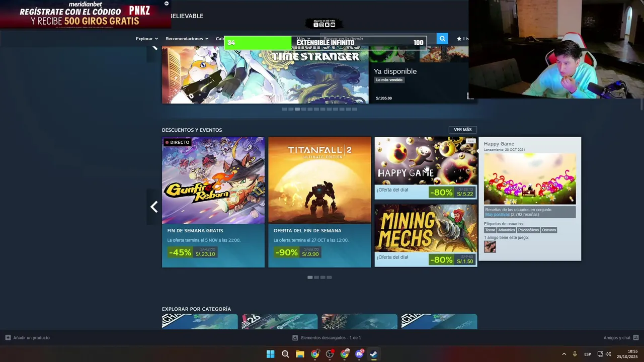Select the last page dot under Descuentos y Eventos
644x362 pixels.
329,278
